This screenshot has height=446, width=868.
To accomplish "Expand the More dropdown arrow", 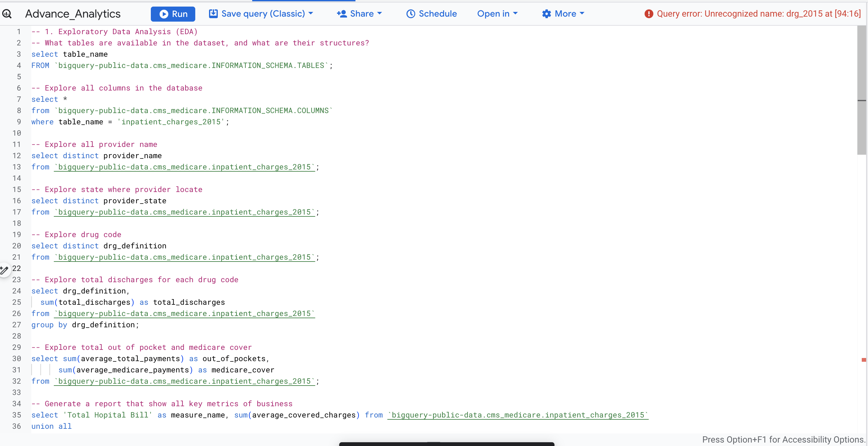I will click(x=582, y=13).
